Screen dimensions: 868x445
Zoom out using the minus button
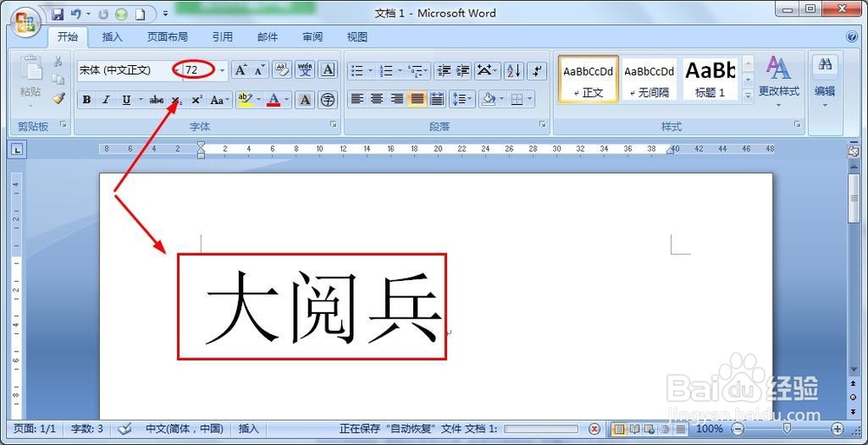738,429
